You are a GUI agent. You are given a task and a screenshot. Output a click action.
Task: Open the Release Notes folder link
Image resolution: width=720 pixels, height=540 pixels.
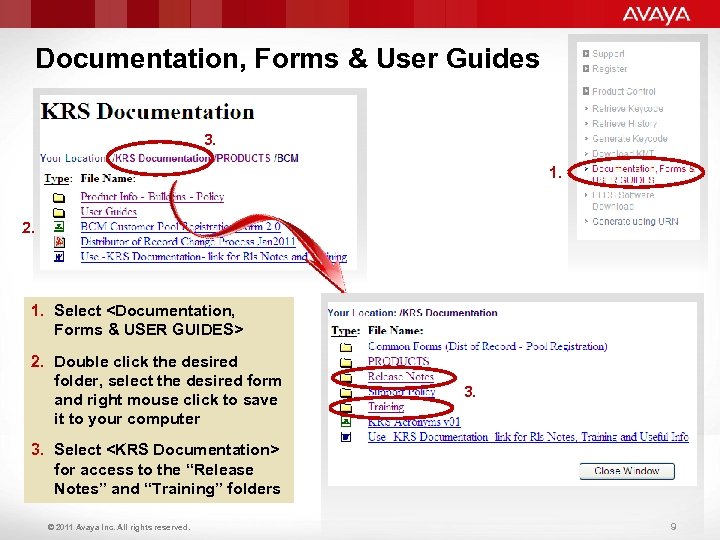(x=401, y=377)
